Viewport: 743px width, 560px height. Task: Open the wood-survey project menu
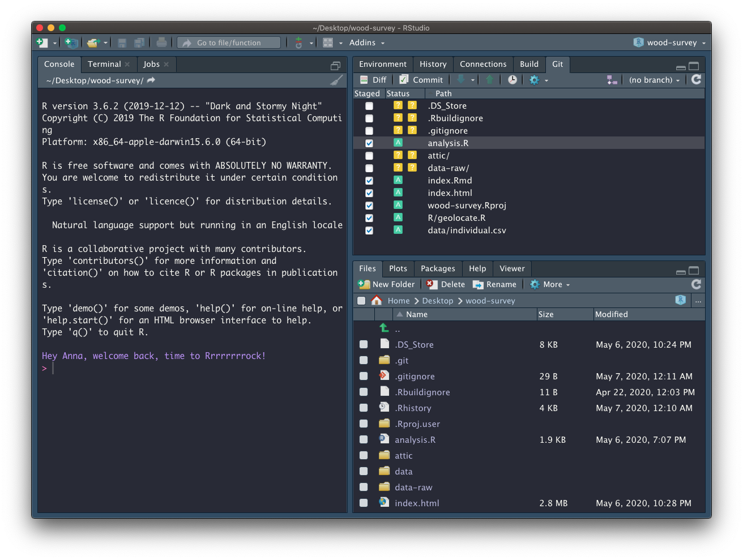[670, 42]
